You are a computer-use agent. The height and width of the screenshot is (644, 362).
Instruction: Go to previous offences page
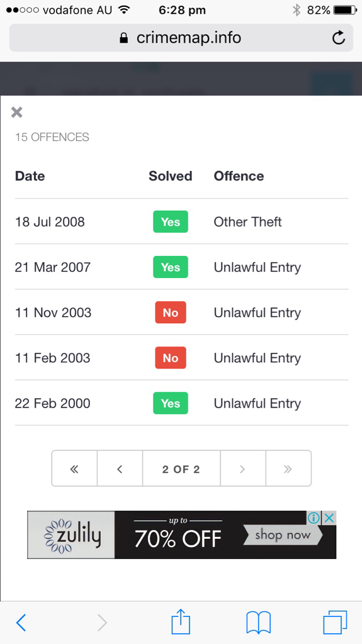point(120,469)
